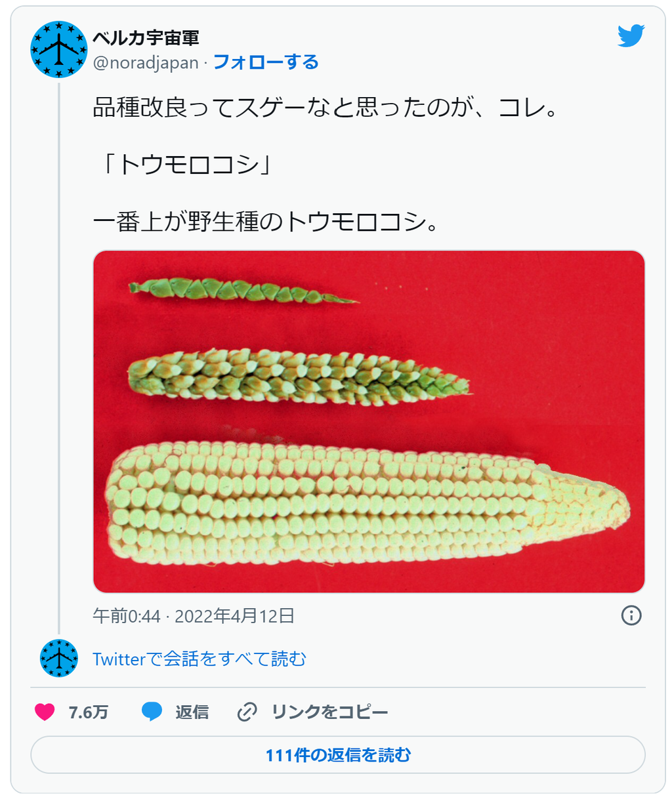
Task: Click the reply speech bubble icon
Action: (x=152, y=712)
